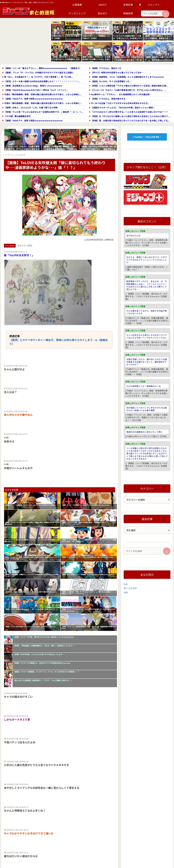Click the >>6 reply anchor
This screenshot has width=174, height=868.
[6, 464]
